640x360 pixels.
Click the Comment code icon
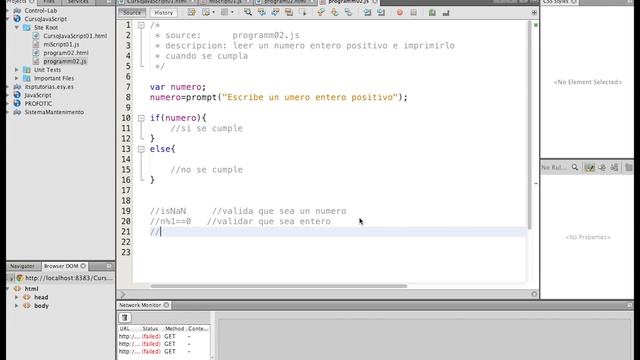click(432, 13)
